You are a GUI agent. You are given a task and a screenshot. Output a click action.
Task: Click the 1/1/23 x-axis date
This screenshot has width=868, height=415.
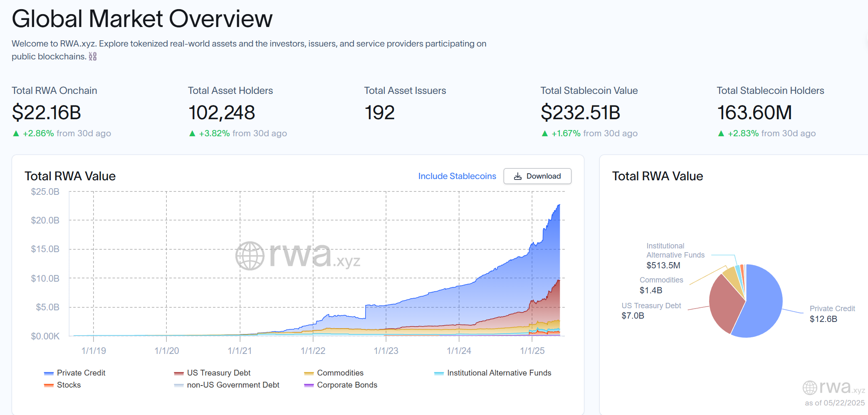[x=386, y=351]
